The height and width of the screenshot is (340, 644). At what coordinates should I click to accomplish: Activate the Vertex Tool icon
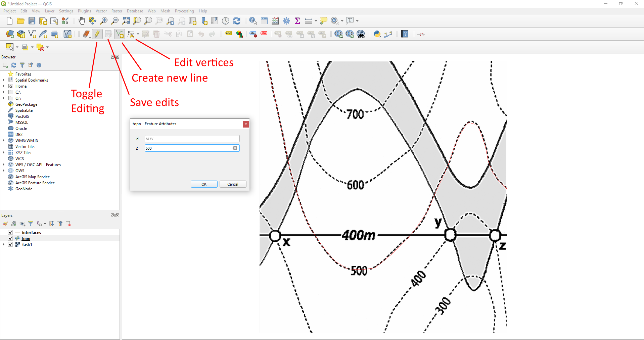tap(131, 34)
